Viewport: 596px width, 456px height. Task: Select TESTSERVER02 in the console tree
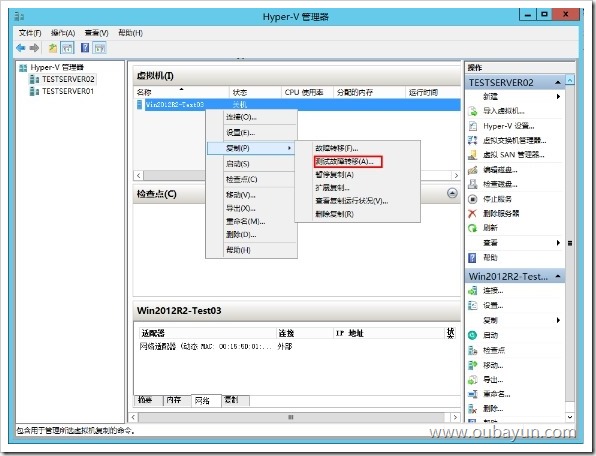[x=68, y=79]
